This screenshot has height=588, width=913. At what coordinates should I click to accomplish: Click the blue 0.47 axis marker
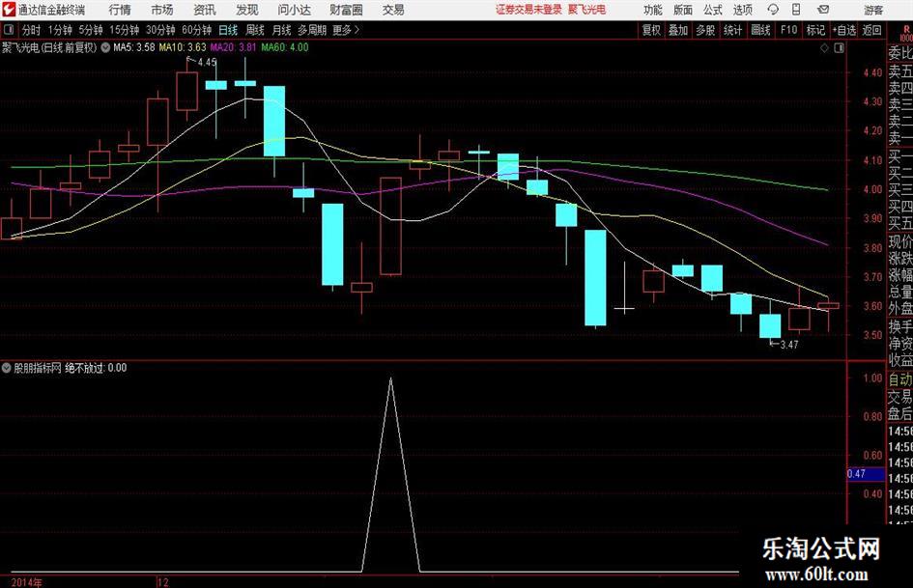tap(866, 474)
